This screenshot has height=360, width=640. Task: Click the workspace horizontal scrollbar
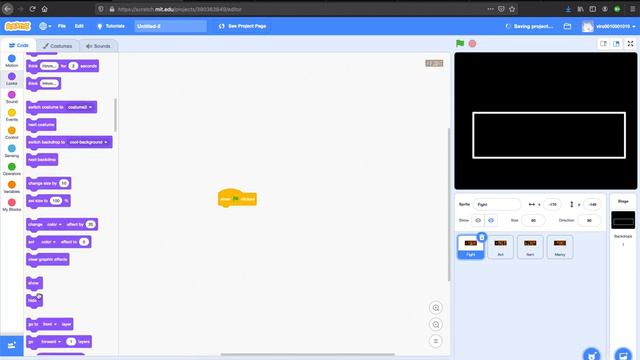[x=307, y=354]
